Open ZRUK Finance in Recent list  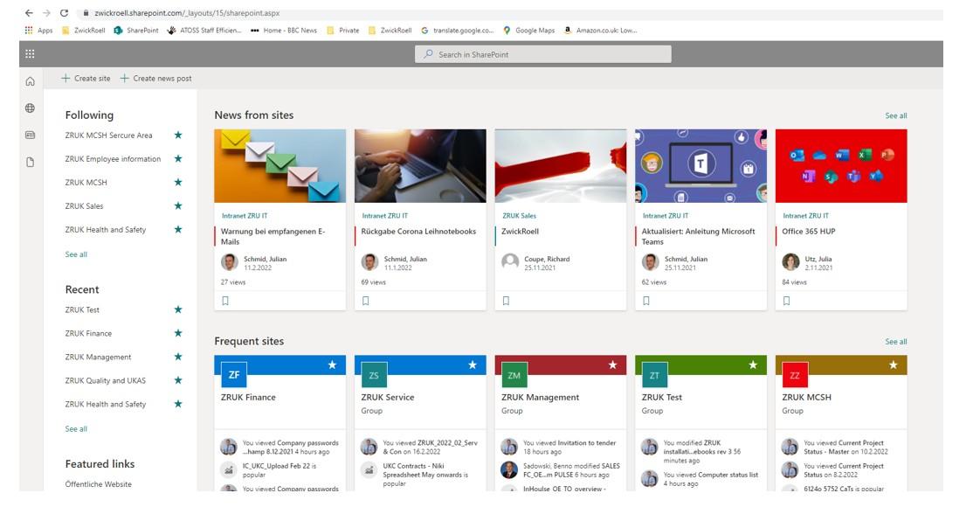(88, 333)
